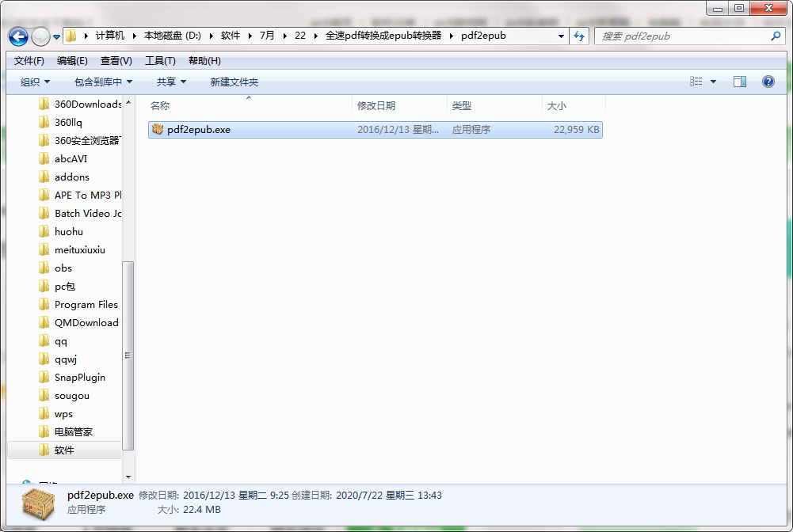
Task: Open the 包含到库中 dropdown
Action: tap(103, 82)
